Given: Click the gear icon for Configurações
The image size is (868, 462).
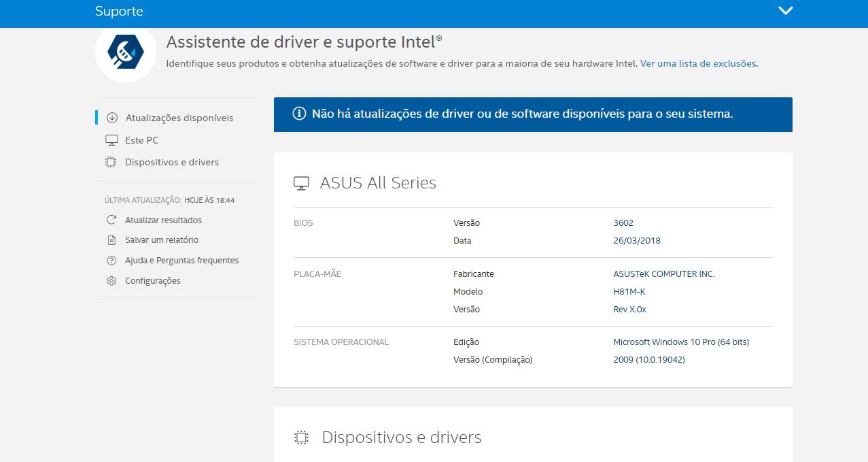Looking at the screenshot, I should 111,280.
